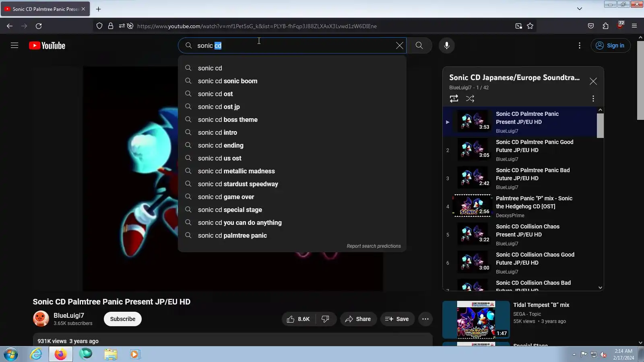Show hidden system tray icons
Image resolution: width=644 pixels, height=362 pixels.
[x=574, y=354]
